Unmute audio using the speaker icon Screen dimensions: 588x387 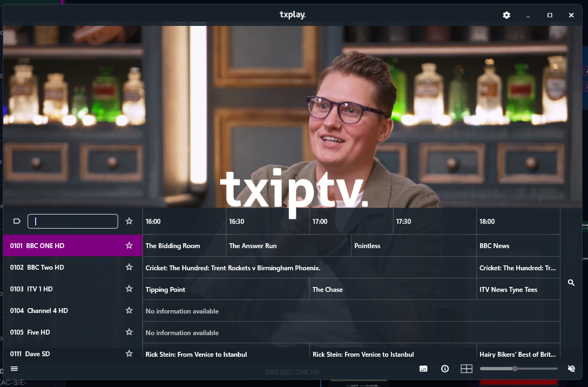571,369
